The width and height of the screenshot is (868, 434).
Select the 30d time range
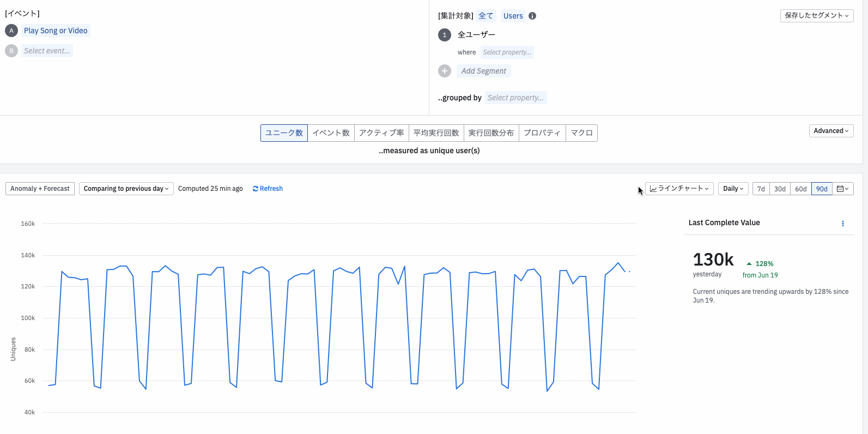point(780,189)
